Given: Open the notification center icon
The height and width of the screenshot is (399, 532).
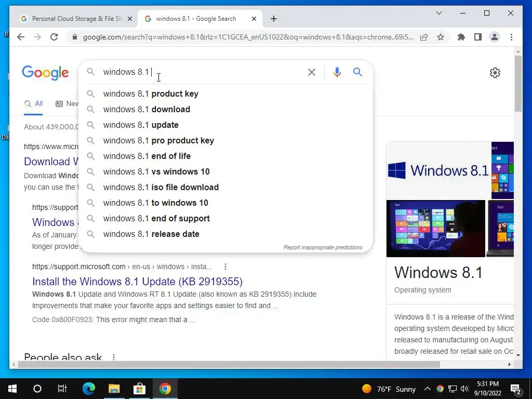Looking at the screenshot, I should pos(516,389).
